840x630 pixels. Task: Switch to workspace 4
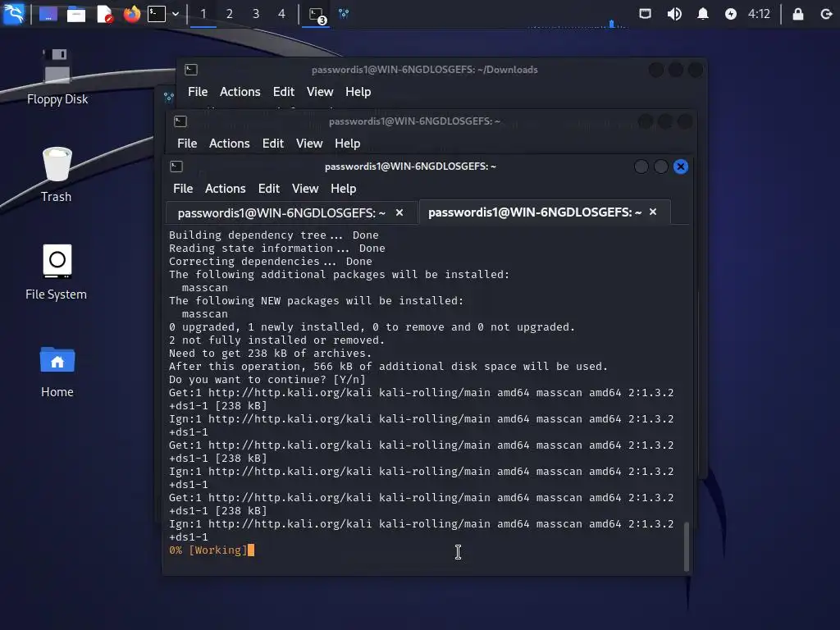point(282,14)
